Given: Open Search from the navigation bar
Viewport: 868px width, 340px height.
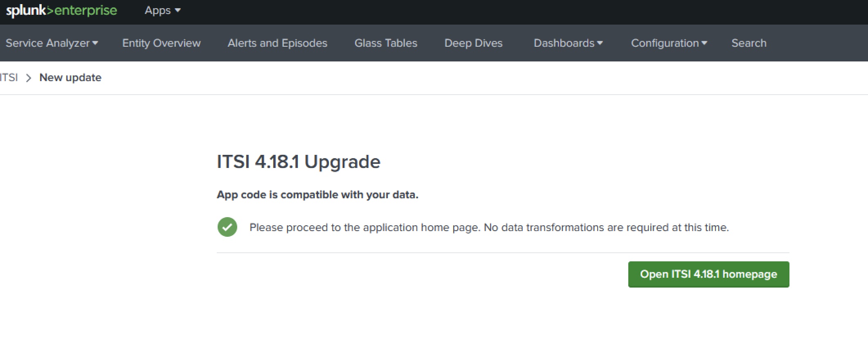Looking at the screenshot, I should pyautogui.click(x=749, y=43).
